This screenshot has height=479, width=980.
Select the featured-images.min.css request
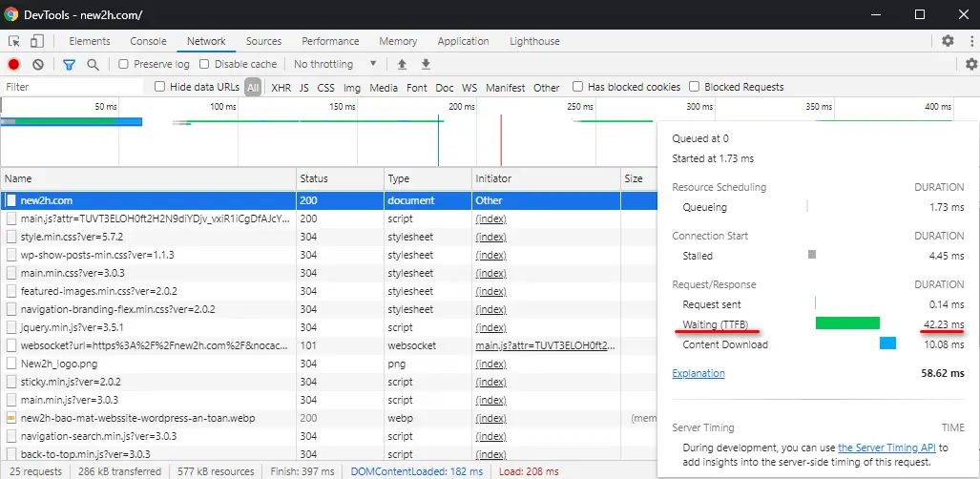tap(329, 291)
